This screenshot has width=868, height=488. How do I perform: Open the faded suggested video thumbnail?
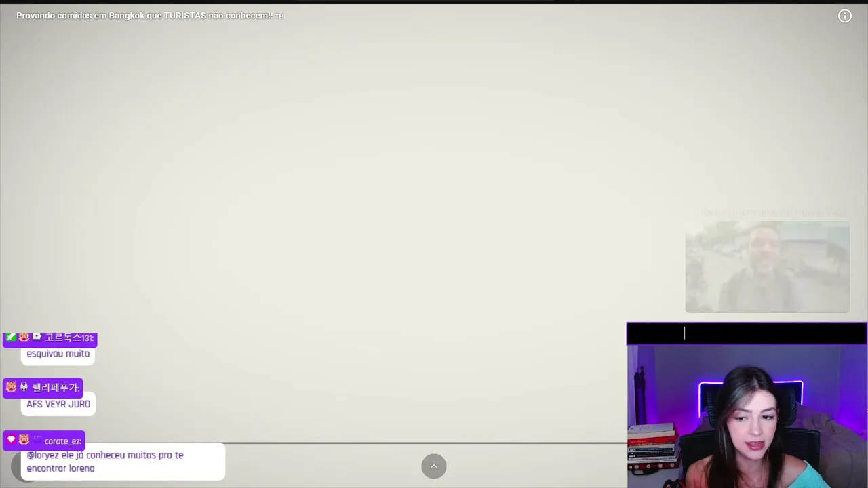767,266
